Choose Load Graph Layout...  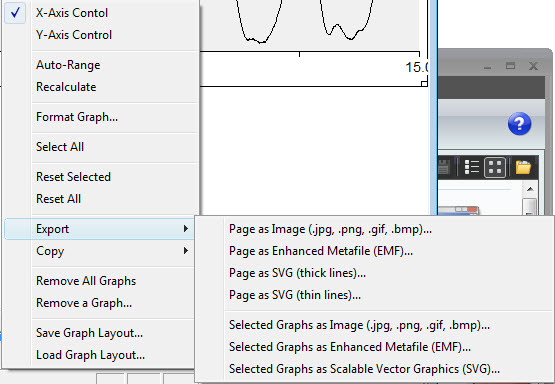[99, 355]
